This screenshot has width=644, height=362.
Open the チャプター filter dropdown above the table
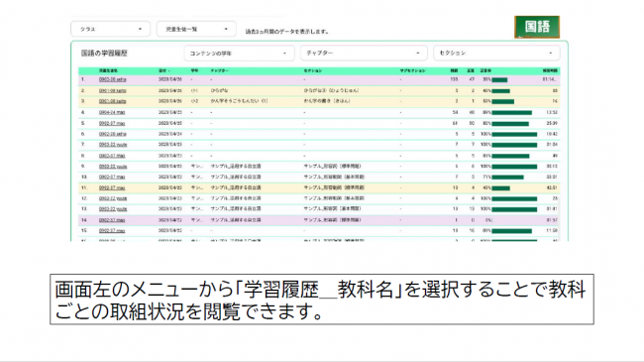364,54
